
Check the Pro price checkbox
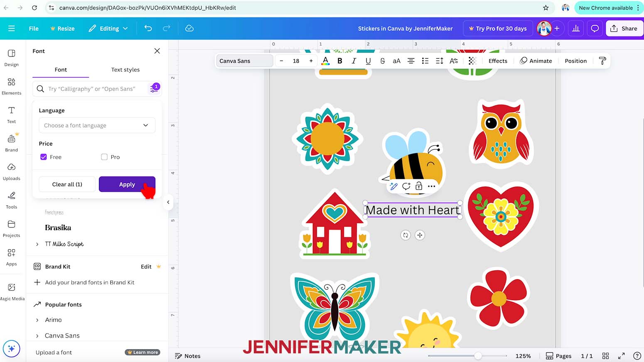tap(104, 157)
